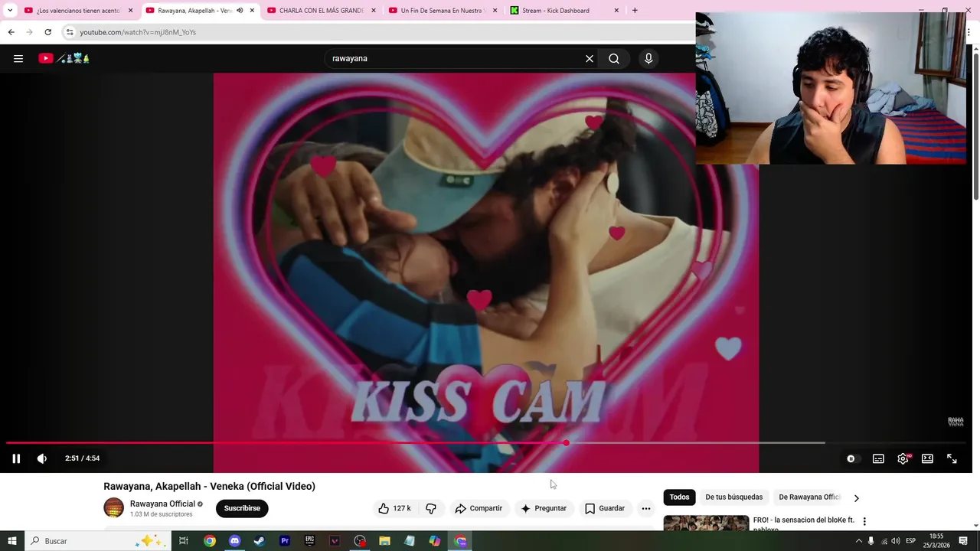The height and width of the screenshot is (551, 980).
Task: Open Windows notification center
Action: (963, 541)
